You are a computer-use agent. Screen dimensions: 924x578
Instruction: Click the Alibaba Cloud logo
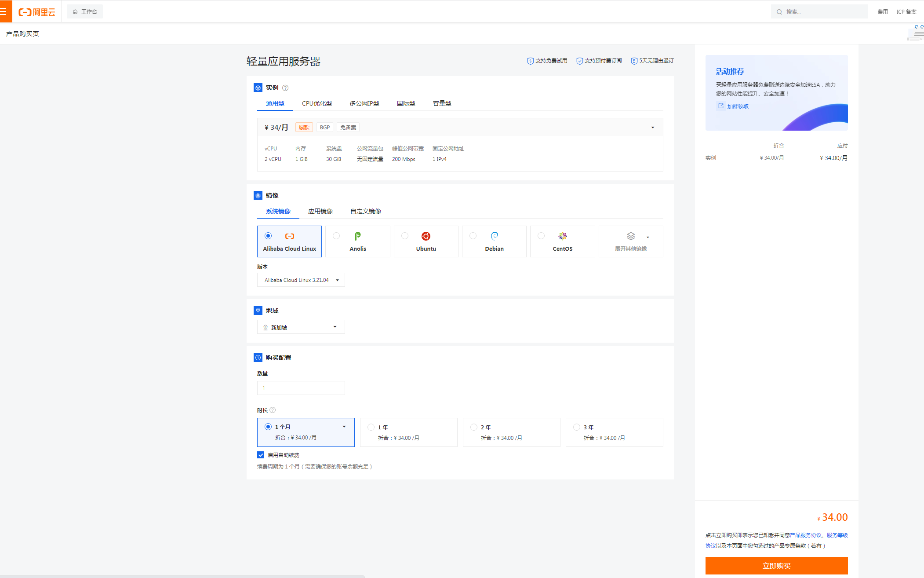pyautogui.click(x=37, y=11)
